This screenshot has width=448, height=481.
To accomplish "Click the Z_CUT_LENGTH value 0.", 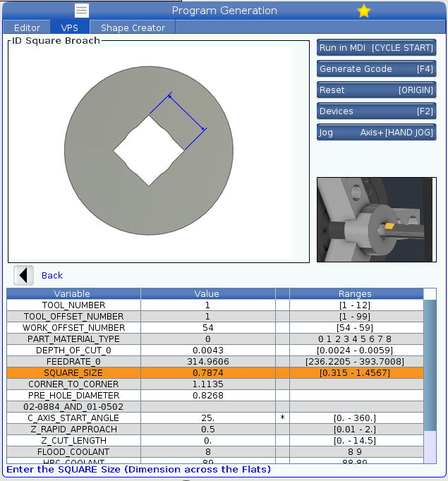I will 208,441.
